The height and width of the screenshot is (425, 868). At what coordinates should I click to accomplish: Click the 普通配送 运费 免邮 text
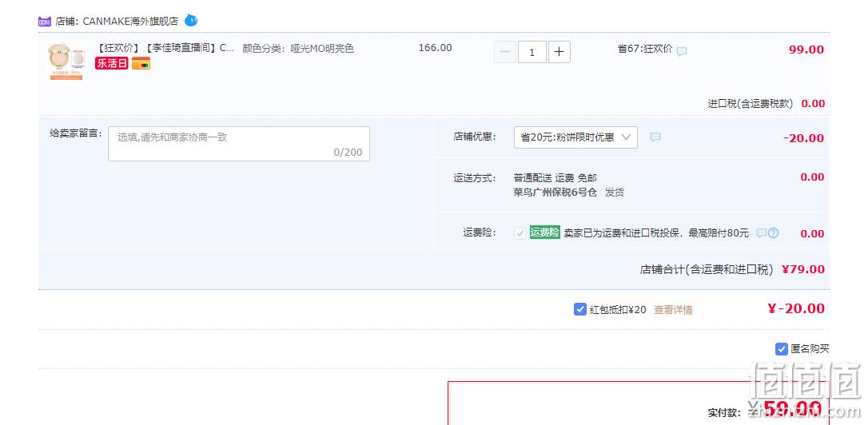(555, 177)
